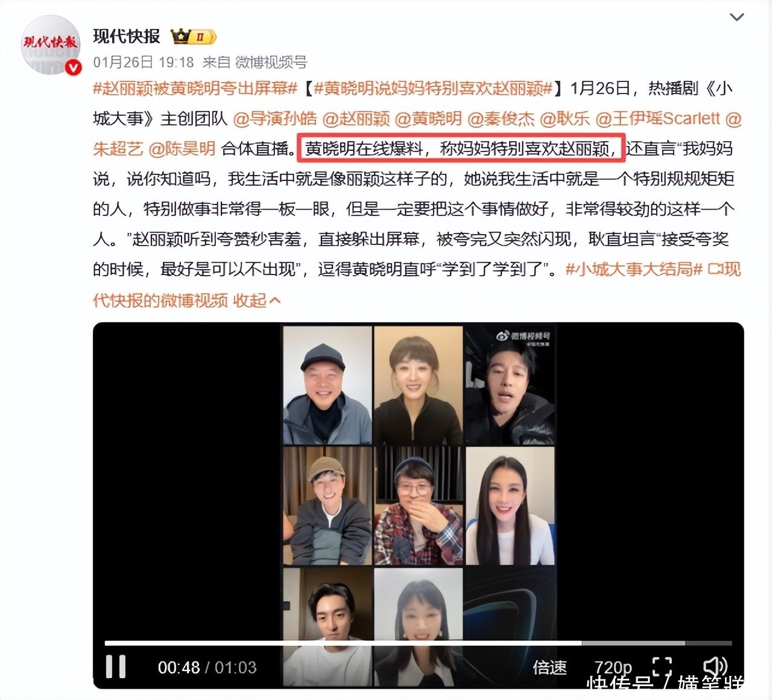Open the @导演孙皓 mention
Image resolution: width=772 pixels, height=700 pixels.
[274, 118]
